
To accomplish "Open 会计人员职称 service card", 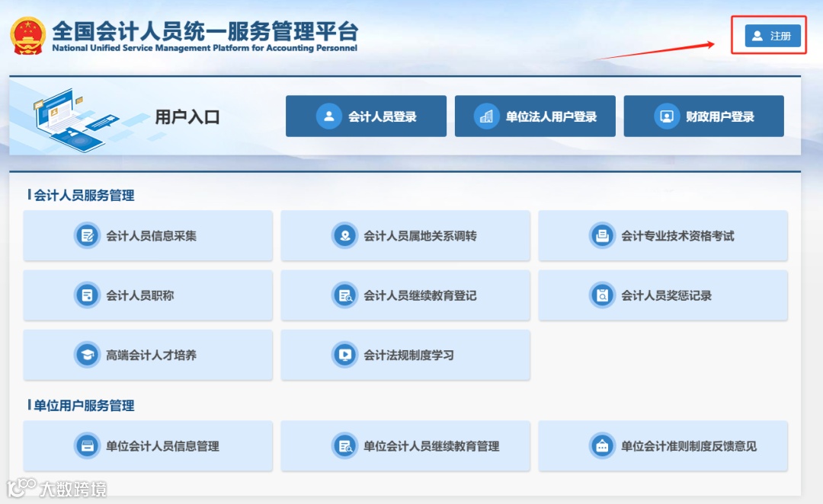I will 148,295.
